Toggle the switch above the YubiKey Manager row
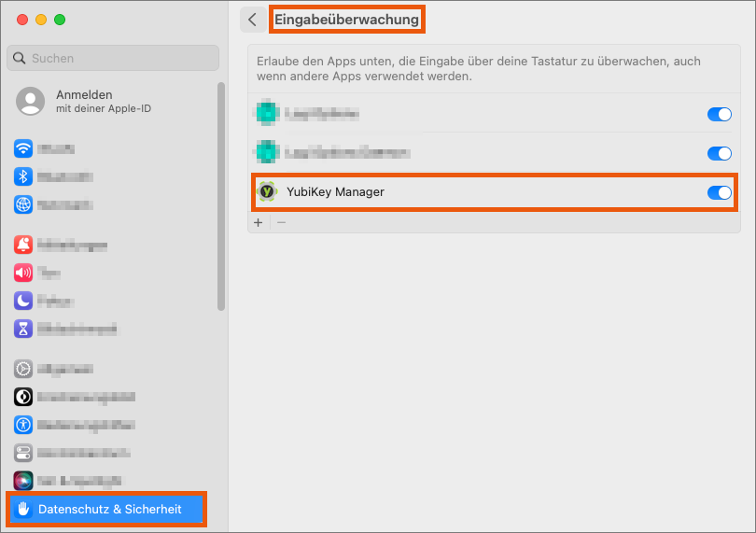Viewport: 756px width, 533px height. point(719,153)
